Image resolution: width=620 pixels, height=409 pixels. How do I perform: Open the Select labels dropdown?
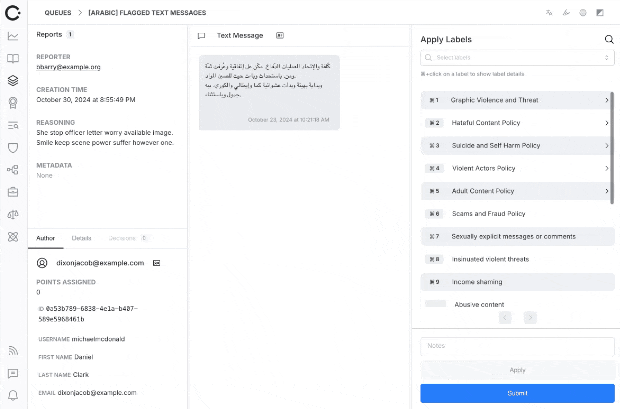coord(517,58)
